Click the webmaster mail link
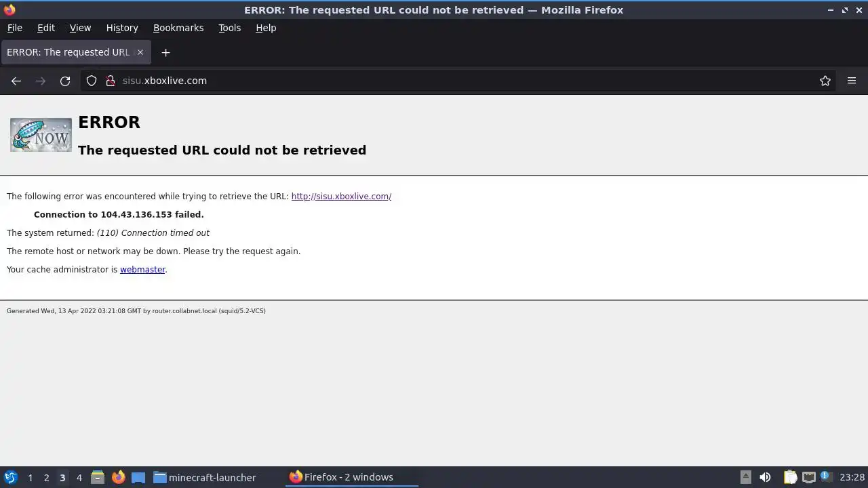The width and height of the screenshot is (868, 488). tap(142, 270)
